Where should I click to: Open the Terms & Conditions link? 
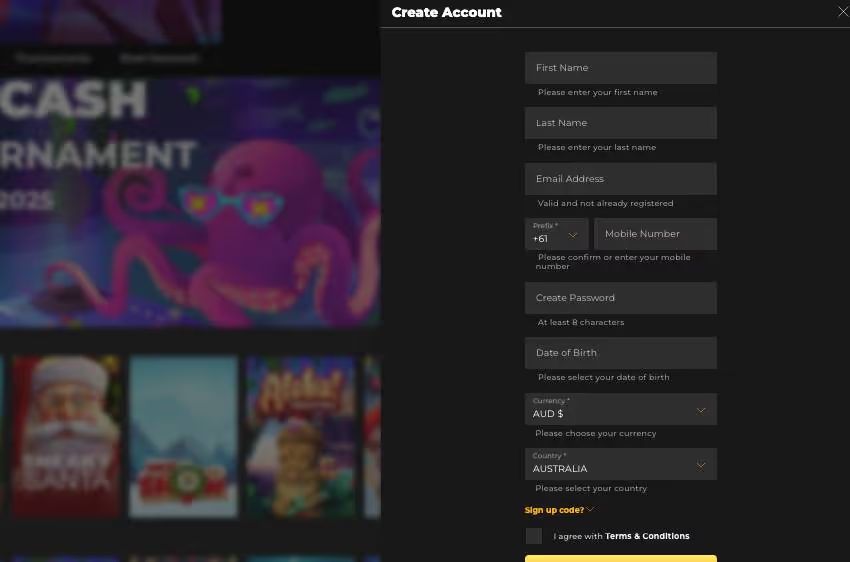647,536
